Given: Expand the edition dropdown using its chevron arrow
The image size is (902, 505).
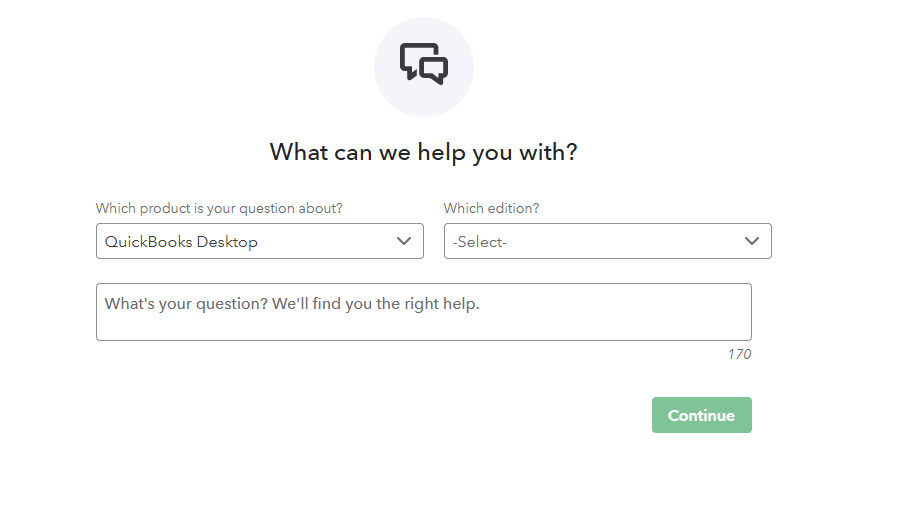Looking at the screenshot, I should pyautogui.click(x=752, y=241).
